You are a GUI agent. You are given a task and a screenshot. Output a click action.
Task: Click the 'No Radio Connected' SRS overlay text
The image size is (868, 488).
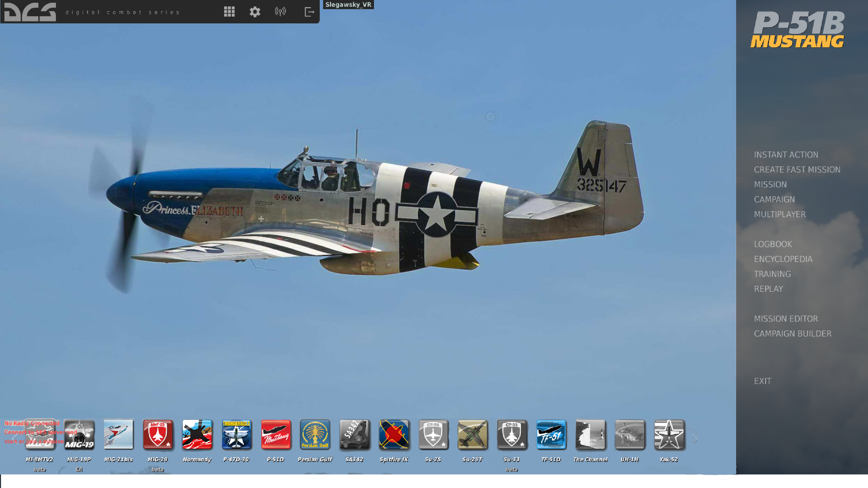[x=32, y=423]
